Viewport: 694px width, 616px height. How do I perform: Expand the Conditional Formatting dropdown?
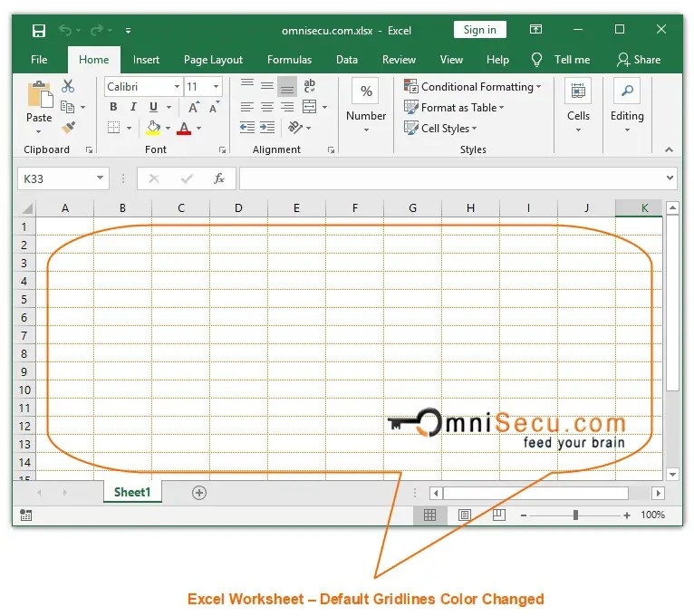tap(538, 87)
